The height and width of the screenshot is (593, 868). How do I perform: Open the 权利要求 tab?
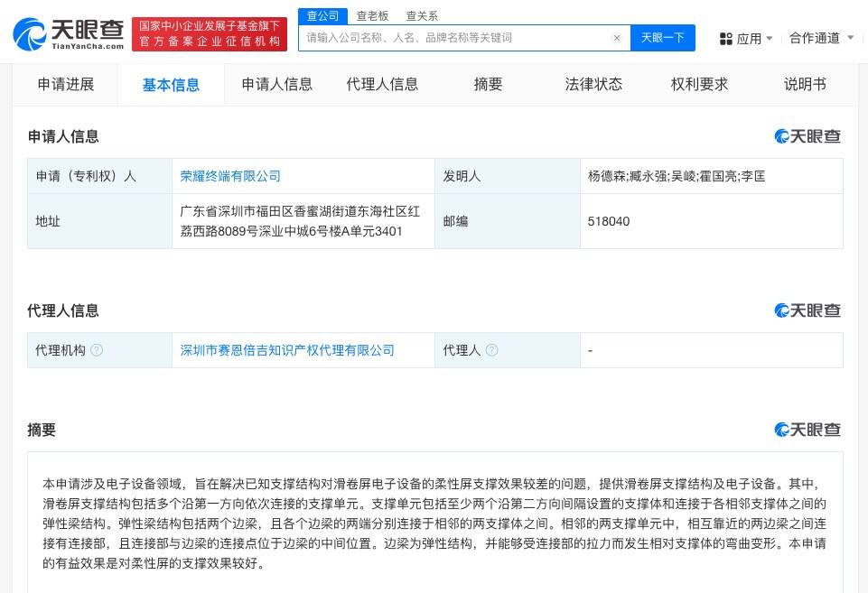tap(699, 85)
